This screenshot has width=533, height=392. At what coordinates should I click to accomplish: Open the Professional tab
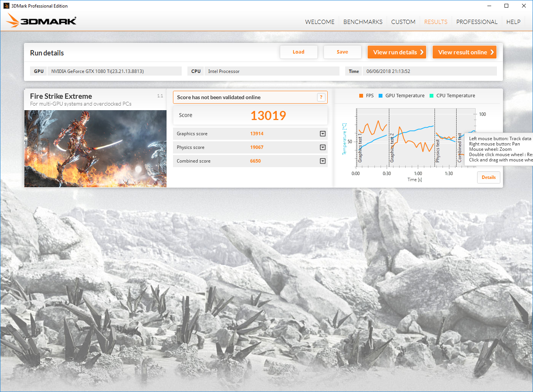point(477,22)
